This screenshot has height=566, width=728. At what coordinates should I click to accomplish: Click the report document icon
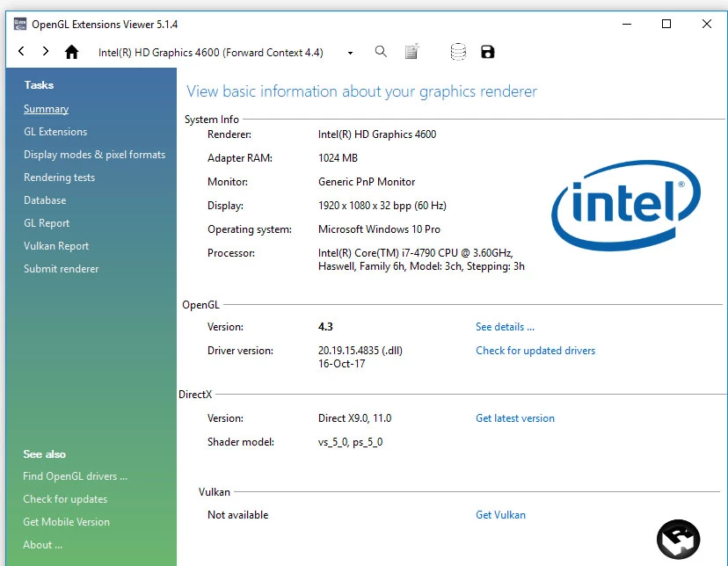pyautogui.click(x=411, y=52)
